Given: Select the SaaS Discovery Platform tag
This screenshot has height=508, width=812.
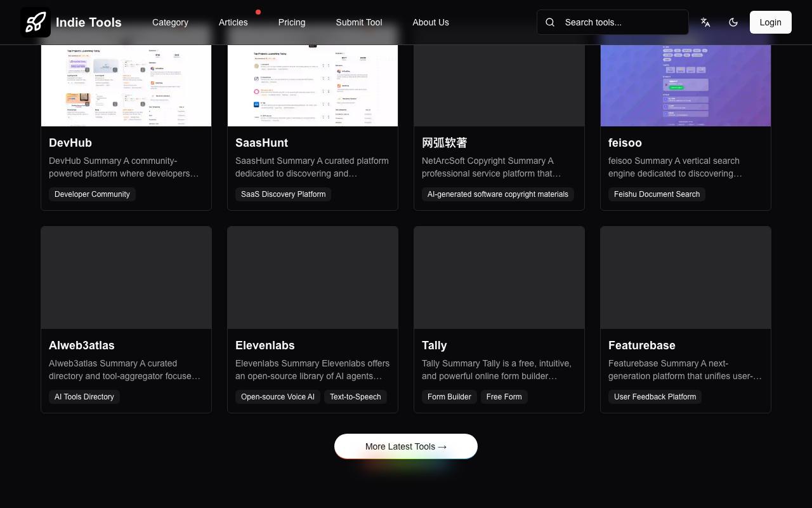Looking at the screenshot, I should (284, 194).
